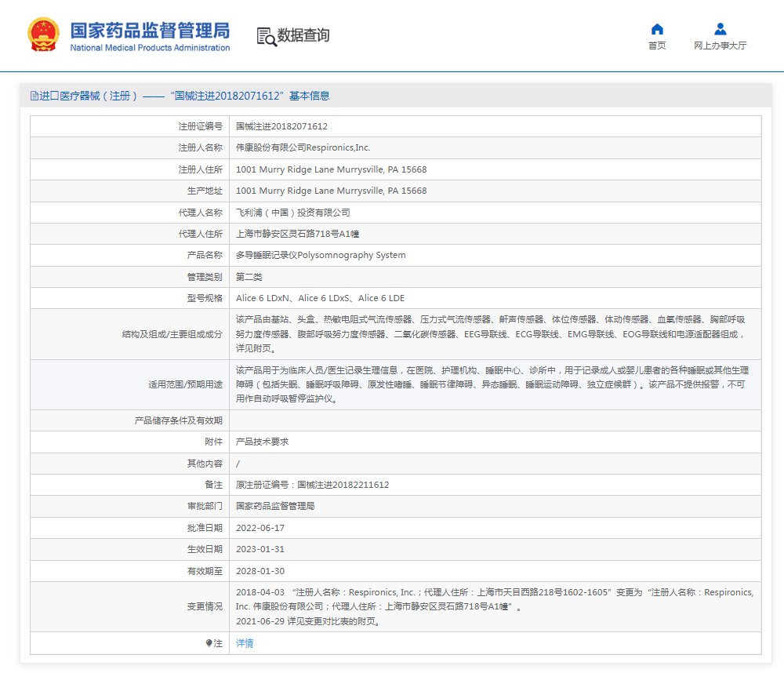Select the 2023-01-31 effective date
The height and width of the screenshot is (673, 784).
pyautogui.click(x=260, y=549)
